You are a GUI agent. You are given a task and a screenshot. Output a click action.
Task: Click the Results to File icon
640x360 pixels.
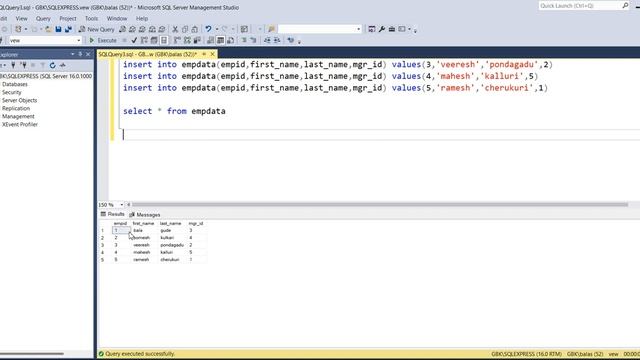[230, 40]
